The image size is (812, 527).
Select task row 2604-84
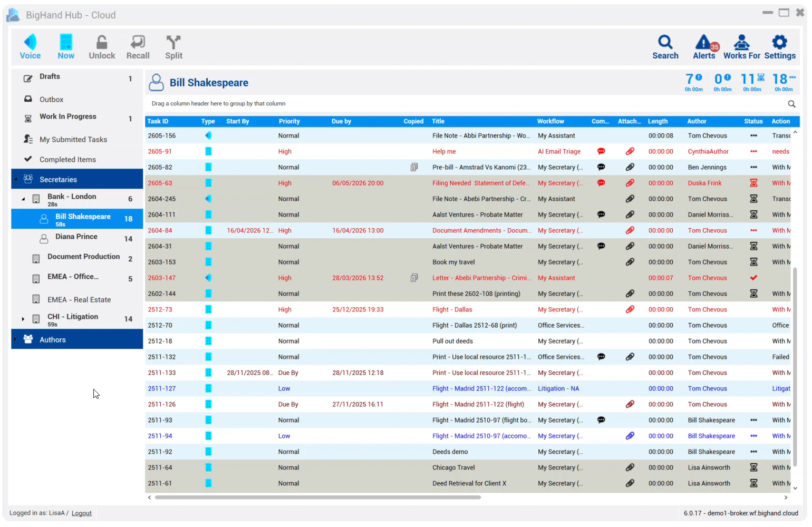[468, 230]
